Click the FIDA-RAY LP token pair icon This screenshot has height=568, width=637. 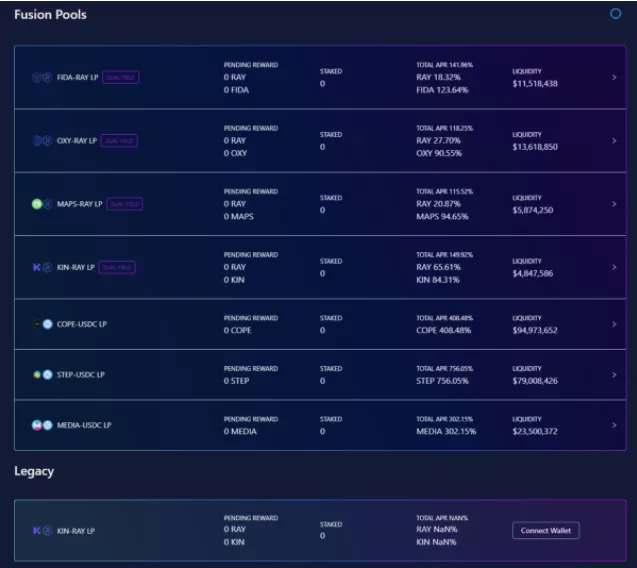[x=42, y=77]
